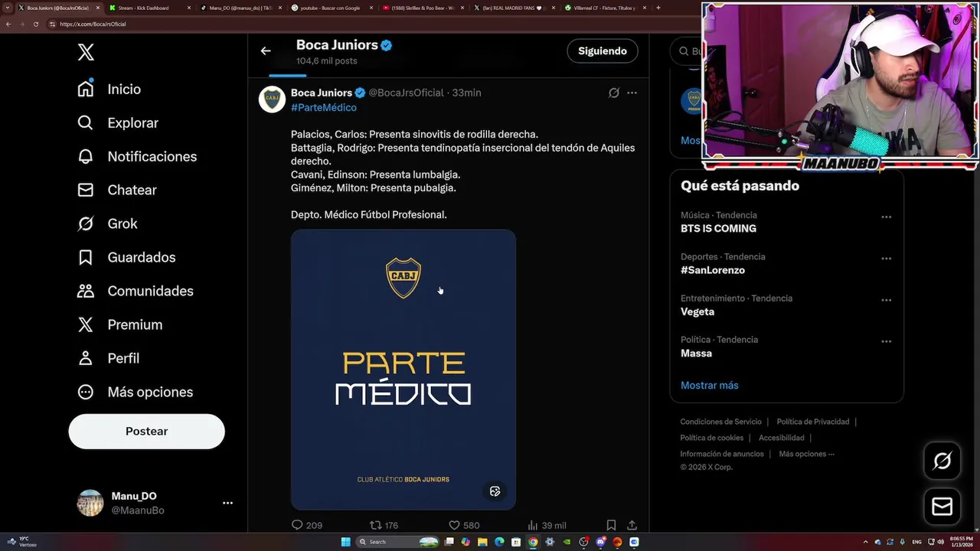This screenshot has width=980, height=551.
Task: Open Política de Privacidad link
Action: click(813, 422)
